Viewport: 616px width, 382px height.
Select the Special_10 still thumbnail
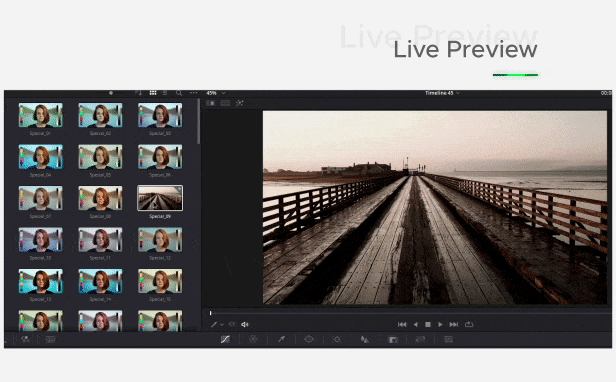tap(40, 240)
